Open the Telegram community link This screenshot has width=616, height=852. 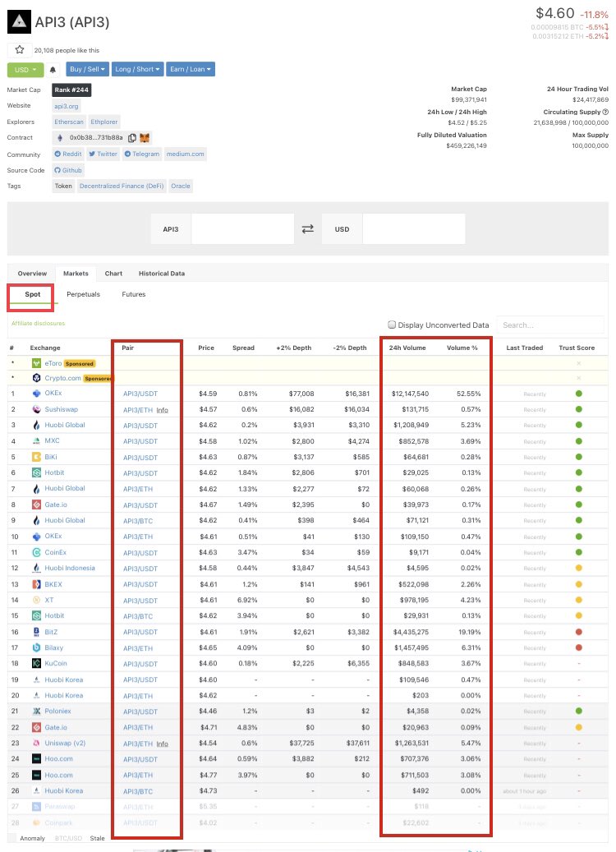(142, 154)
